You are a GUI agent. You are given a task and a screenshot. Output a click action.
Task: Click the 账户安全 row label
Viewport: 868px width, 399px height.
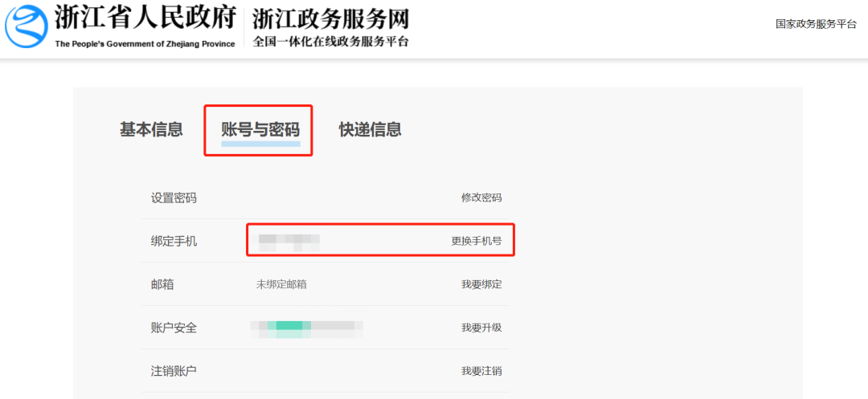pyautogui.click(x=174, y=328)
